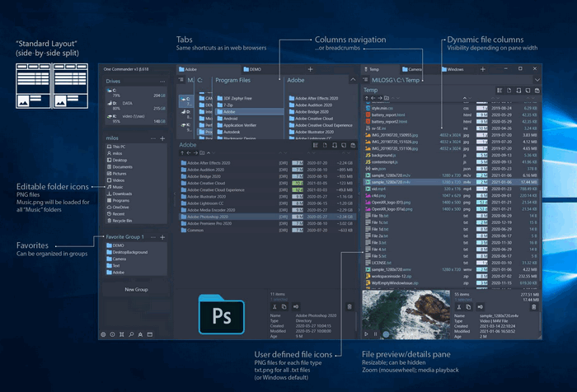Viewport: 577px width, 392px height.
Task: Click the new file icon in the Adobe pane toolbar
Action: click(325, 145)
